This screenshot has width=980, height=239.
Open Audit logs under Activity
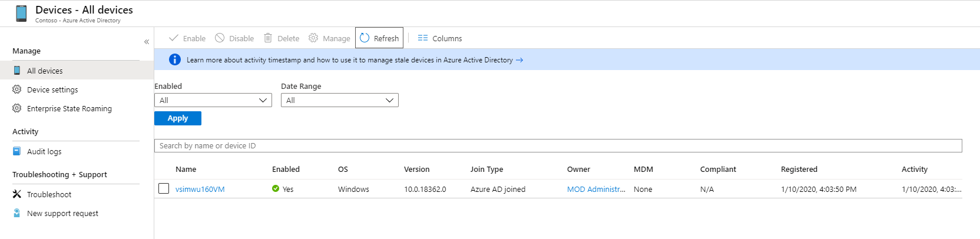[x=44, y=151]
